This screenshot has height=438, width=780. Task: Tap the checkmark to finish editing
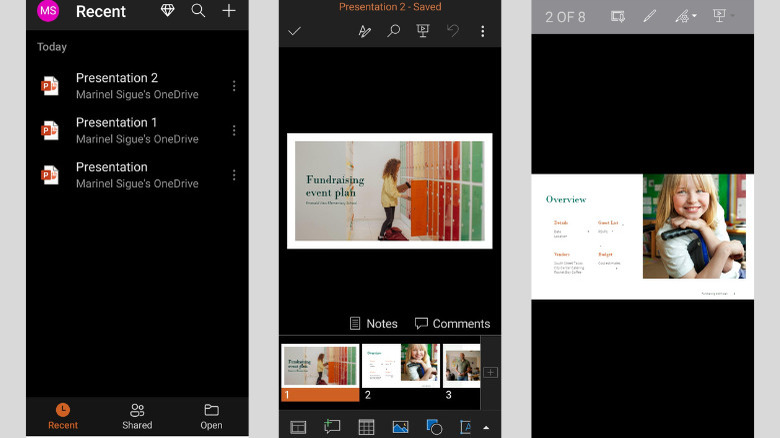pos(294,31)
